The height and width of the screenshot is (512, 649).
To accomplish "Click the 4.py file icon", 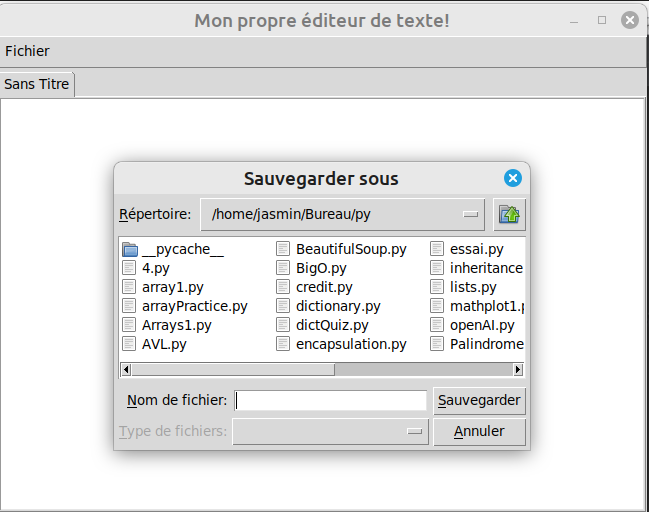I will [129, 268].
